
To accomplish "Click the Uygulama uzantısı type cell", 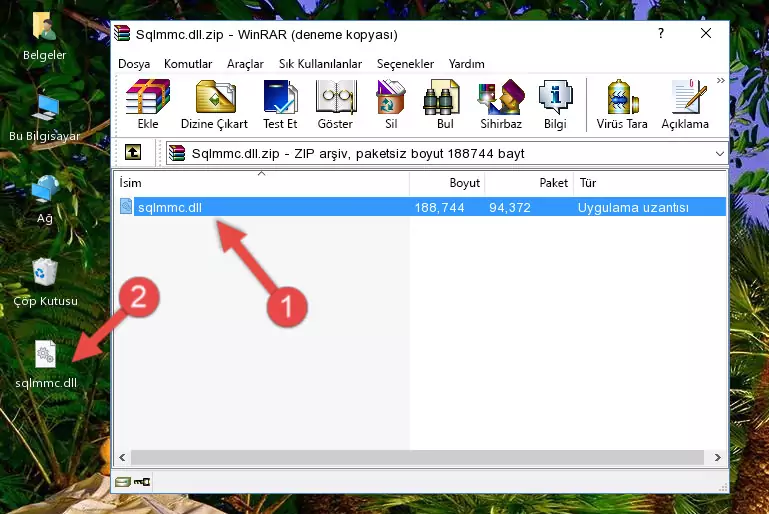I will 633,207.
